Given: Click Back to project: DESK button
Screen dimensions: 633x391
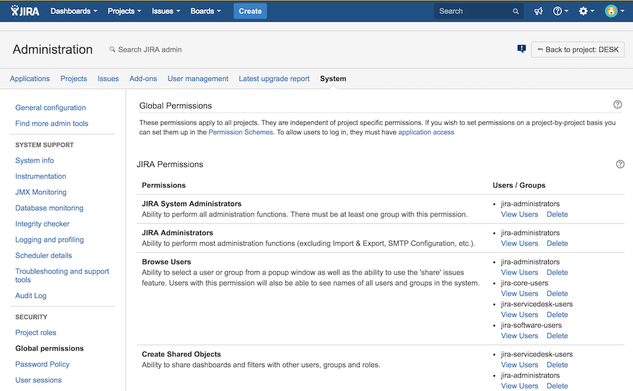Looking at the screenshot, I should pyautogui.click(x=578, y=49).
